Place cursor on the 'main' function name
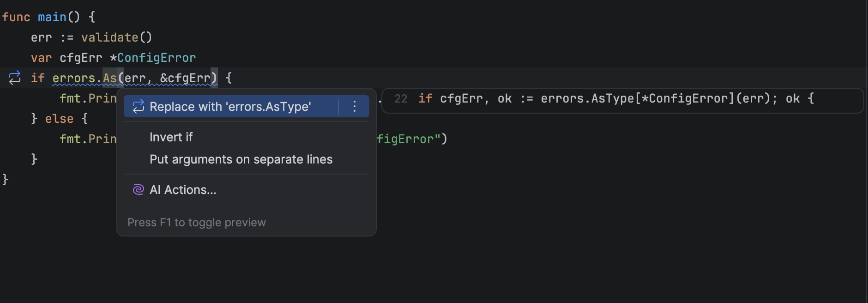The height and width of the screenshot is (303, 868). pyautogui.click(x=52, y=17)
